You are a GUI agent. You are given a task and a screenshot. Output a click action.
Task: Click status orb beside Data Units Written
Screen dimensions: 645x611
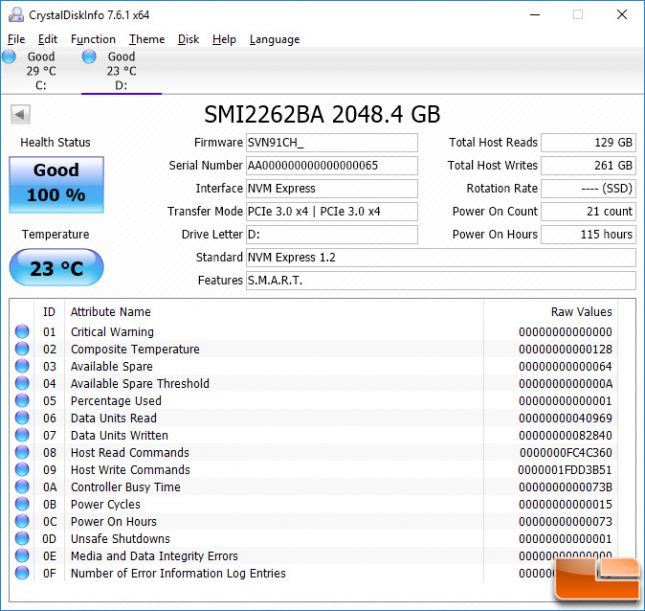click(22, 435)
